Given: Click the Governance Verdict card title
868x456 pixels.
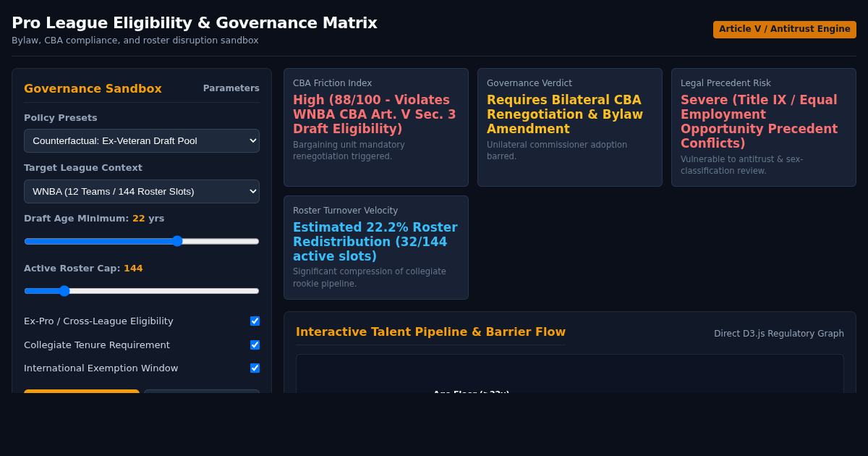Looking at the screenshot, I should 529,83.
